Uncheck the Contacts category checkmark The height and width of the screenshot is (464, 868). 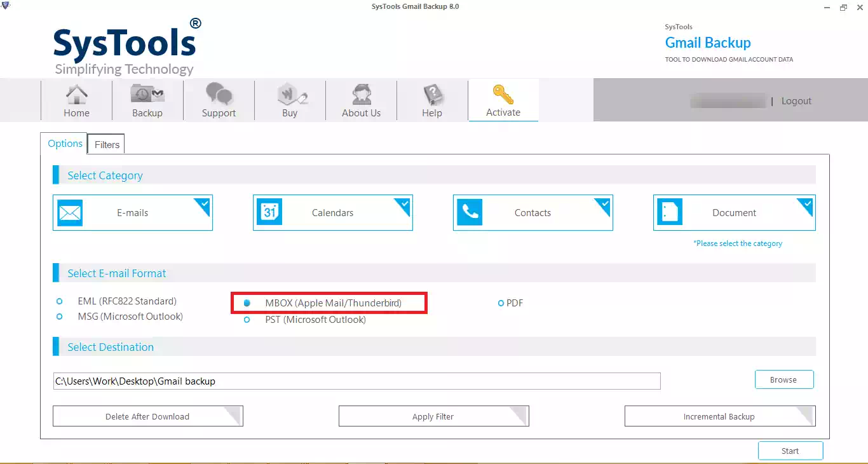pos(604,205)
